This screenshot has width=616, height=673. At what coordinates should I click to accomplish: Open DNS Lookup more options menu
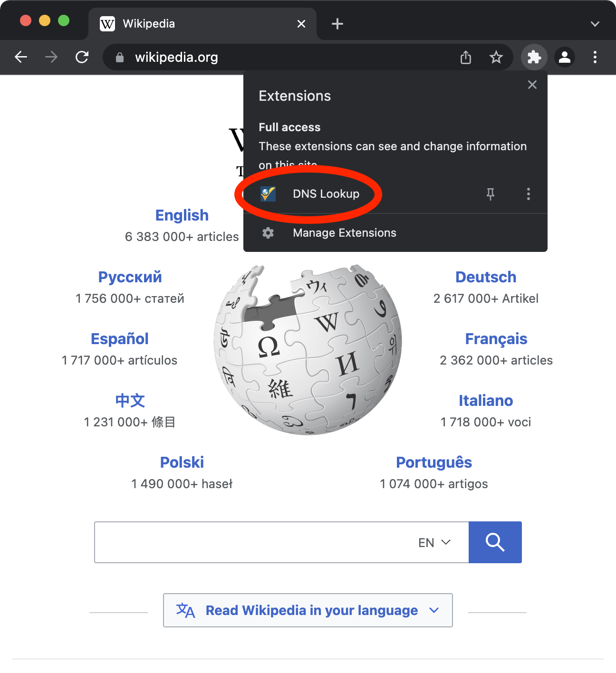pos(528,194)
